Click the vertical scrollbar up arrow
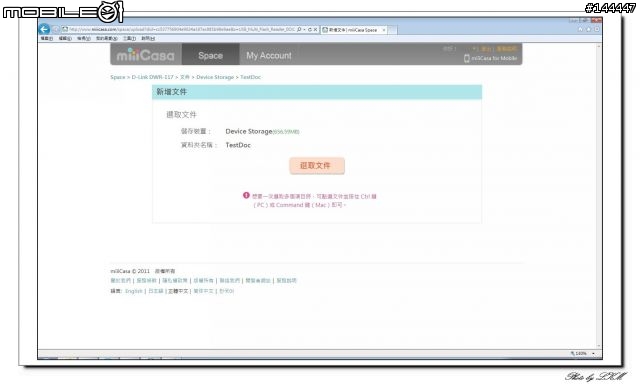The width and height of the screenshot is (640, 388). pos(599,46)
